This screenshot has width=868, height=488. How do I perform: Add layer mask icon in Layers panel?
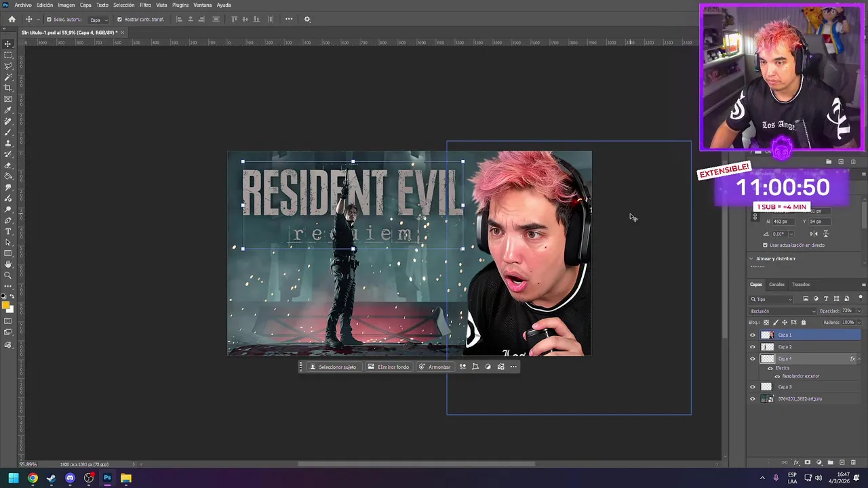tap(807, 462)
